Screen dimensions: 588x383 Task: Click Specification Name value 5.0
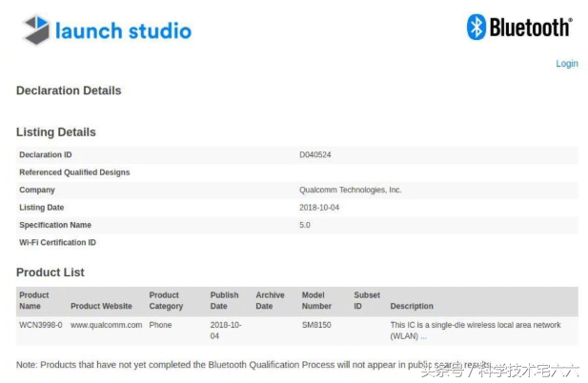[305, 225]
